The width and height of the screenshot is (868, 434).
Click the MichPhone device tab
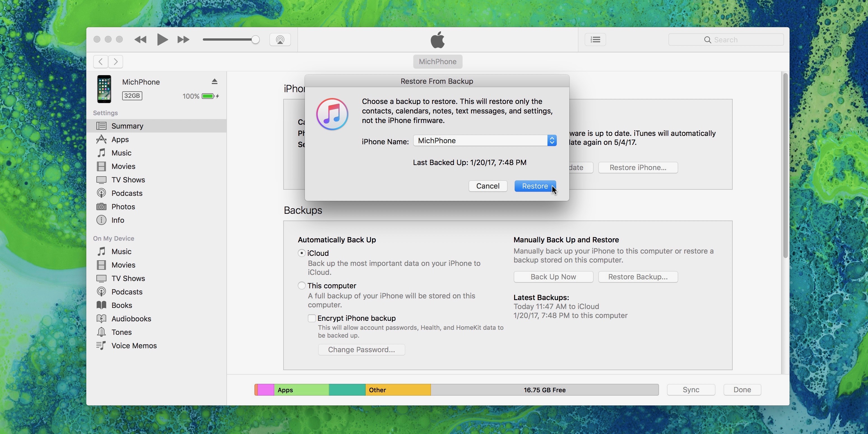[x=437, y=62]
